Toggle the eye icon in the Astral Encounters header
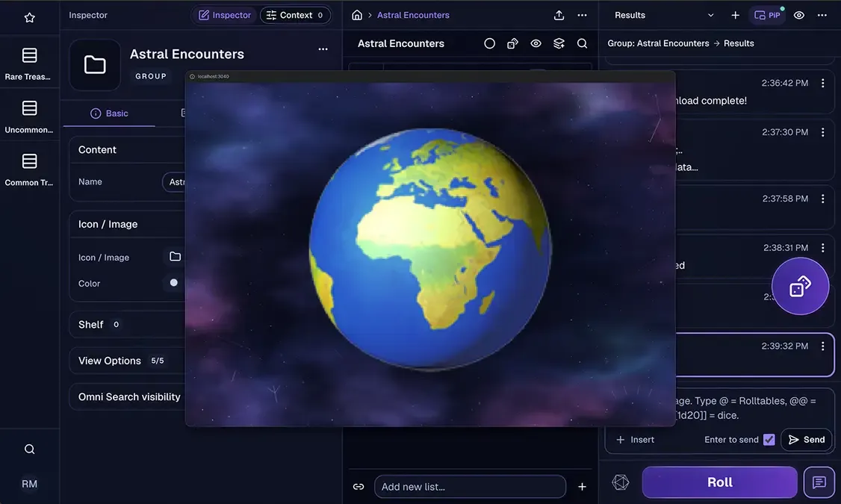This screenshot has height=504, width=841. (x=536, y=43)
